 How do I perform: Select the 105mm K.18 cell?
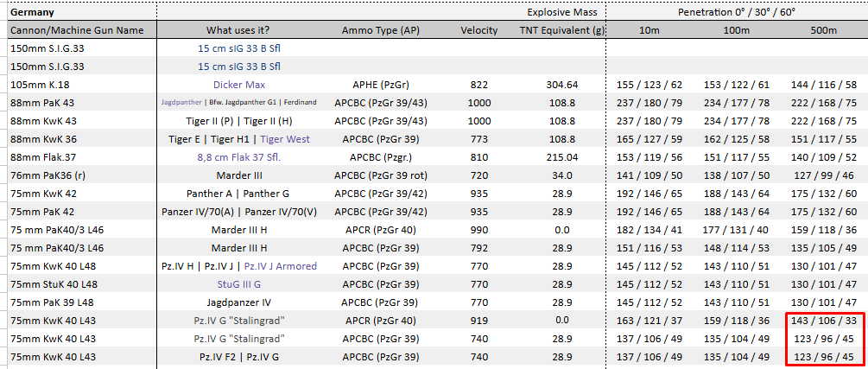pos(83,85)
